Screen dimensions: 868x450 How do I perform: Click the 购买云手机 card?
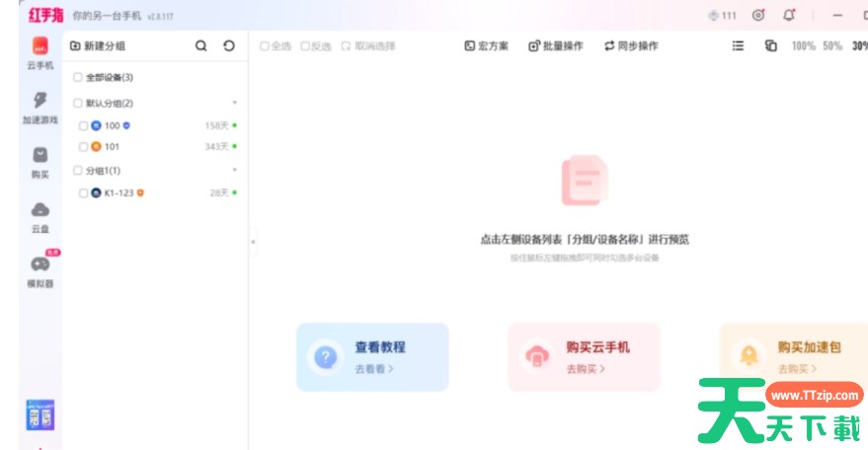click(584, 356)
